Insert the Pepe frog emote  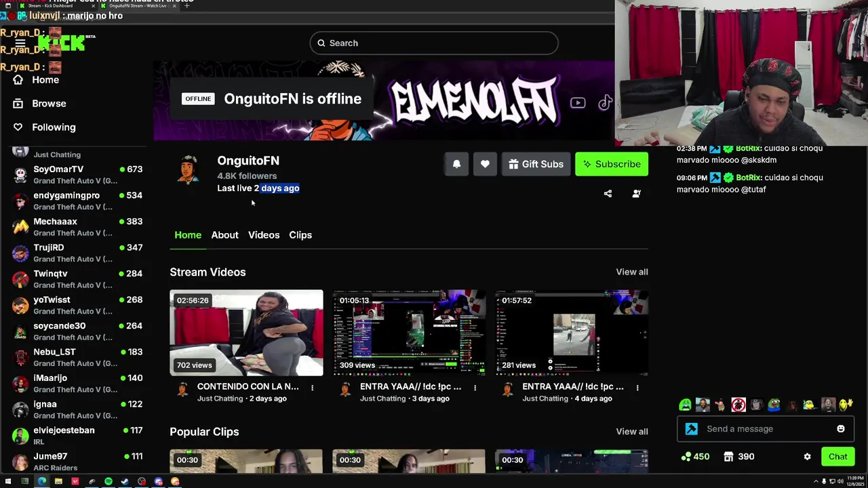coord(774,405)
